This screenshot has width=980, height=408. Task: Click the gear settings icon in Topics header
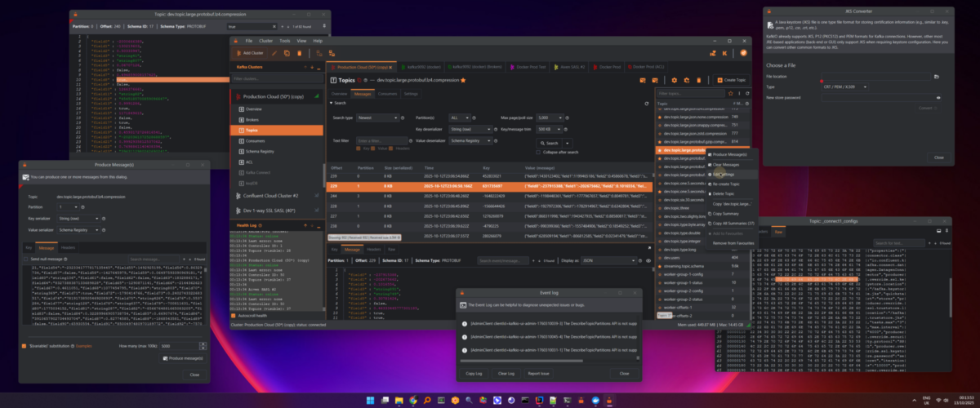pyautogui.click(x=675, y=80)
